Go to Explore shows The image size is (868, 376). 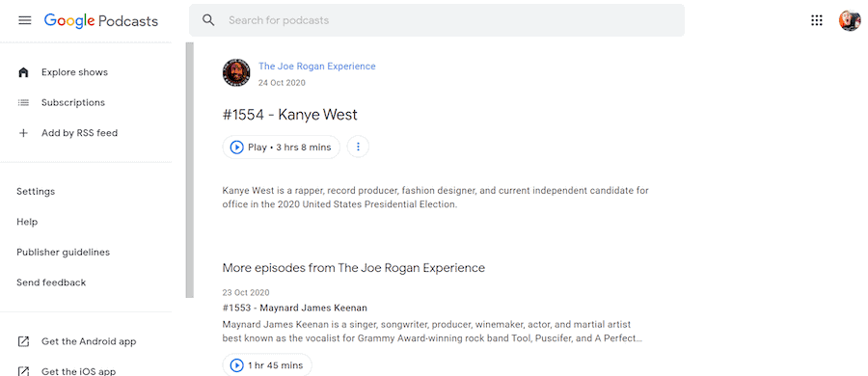click(x=74, y=72)
